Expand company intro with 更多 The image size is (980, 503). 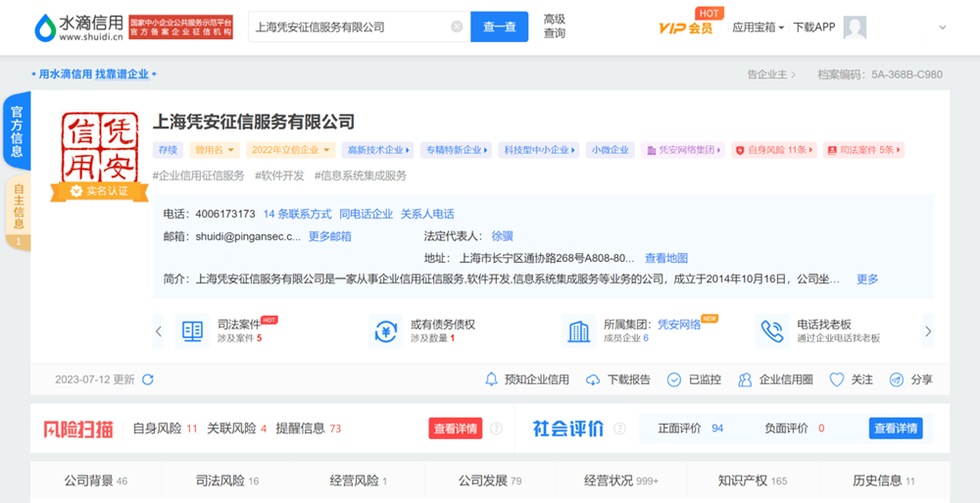click(867, 279)
